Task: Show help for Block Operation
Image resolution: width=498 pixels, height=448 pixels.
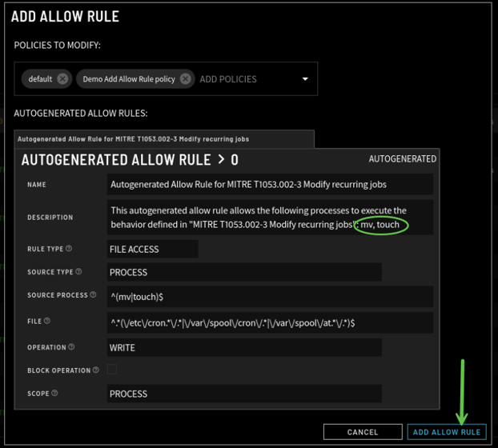Action: 95,370
